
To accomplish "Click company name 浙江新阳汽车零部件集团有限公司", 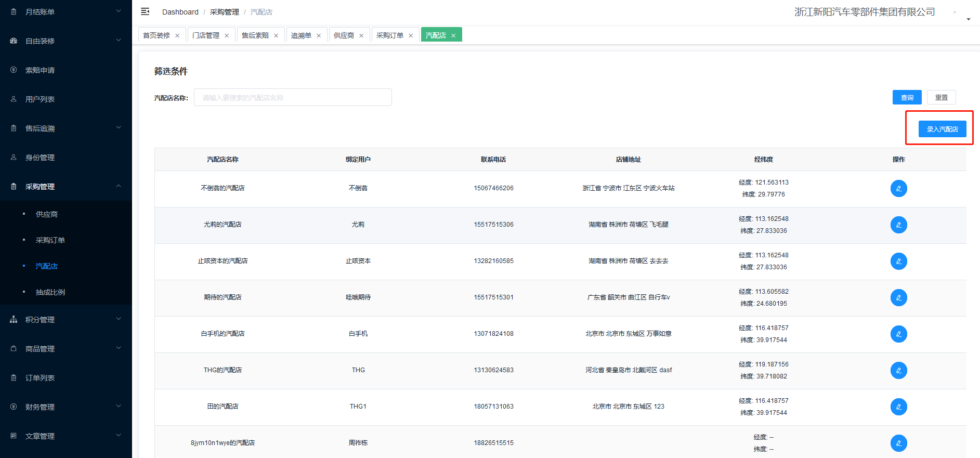I will [865, 12].
